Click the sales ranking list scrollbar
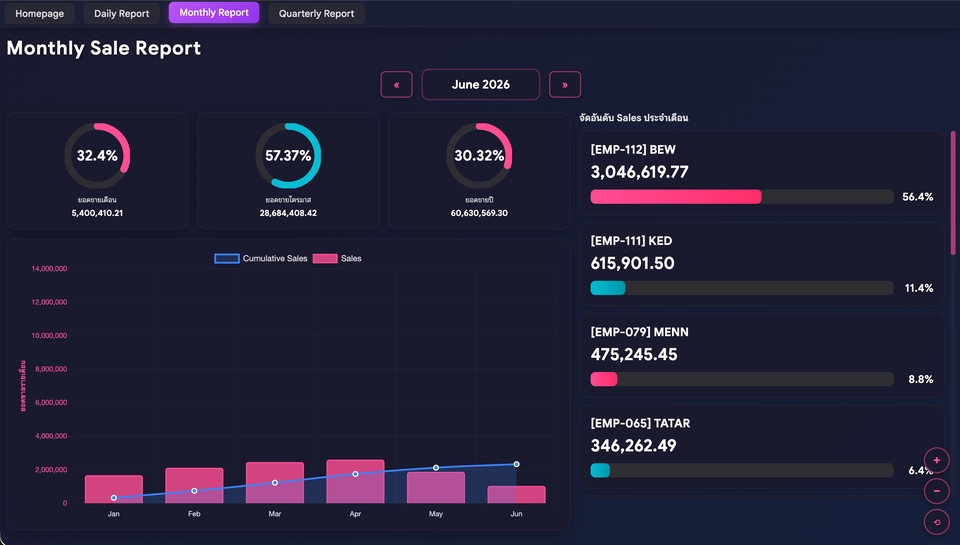960x545 pixels. pos(953,193)
